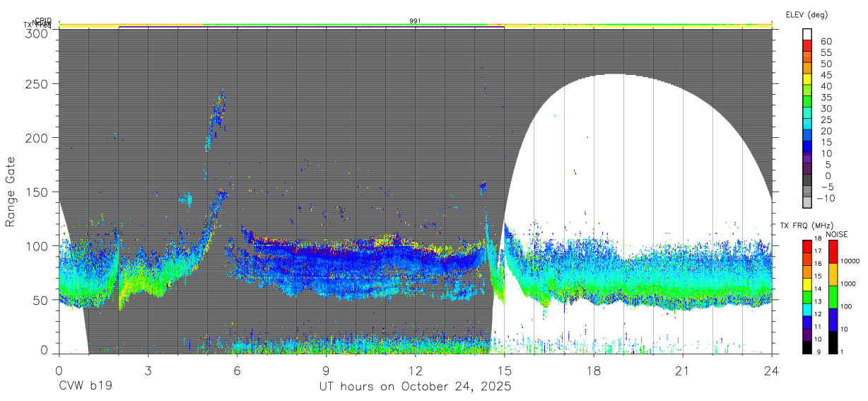Click the '100' y-axis tick label
Screen dimensions: 868x401
coord(38,245)
